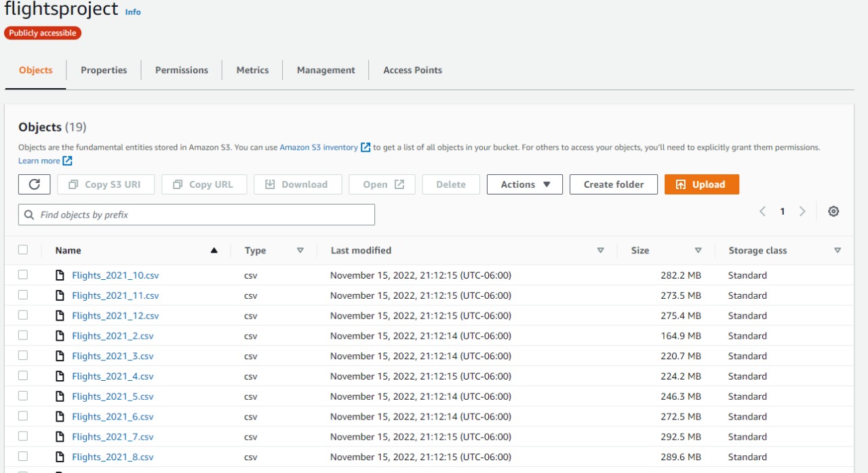Open the Access Points tab
Image resolution: width=868 pixels, height=473 pixels.
[x=412, y=70]
